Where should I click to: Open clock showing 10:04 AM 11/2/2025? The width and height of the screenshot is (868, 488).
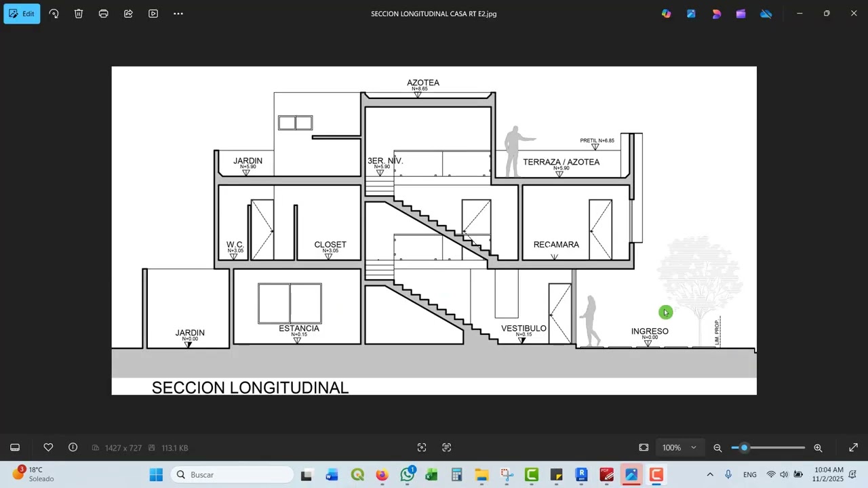(x=828, y=474)
